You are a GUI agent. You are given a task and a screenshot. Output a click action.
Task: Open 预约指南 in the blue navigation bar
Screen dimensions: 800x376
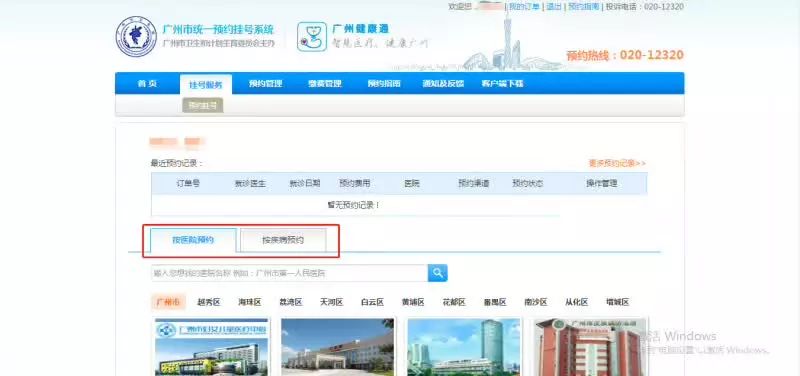384,84
